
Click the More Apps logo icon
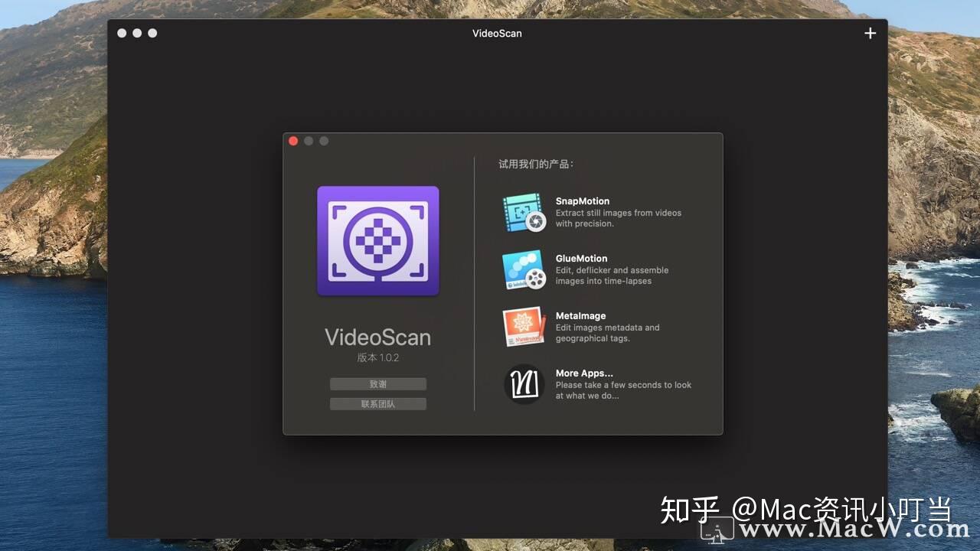pyautogui.click(x=524, y=384)
